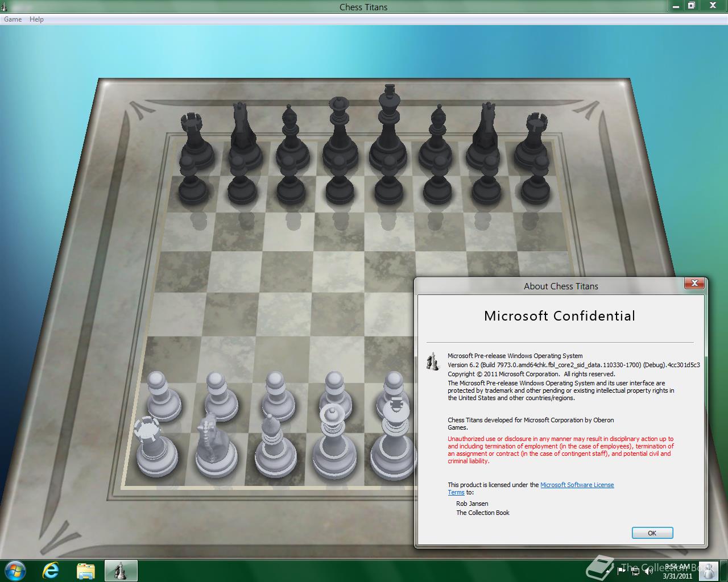
Task: Click the taskbar clock showing 3/31/2011
Action: pyautogui.click(x=677, y=571)
